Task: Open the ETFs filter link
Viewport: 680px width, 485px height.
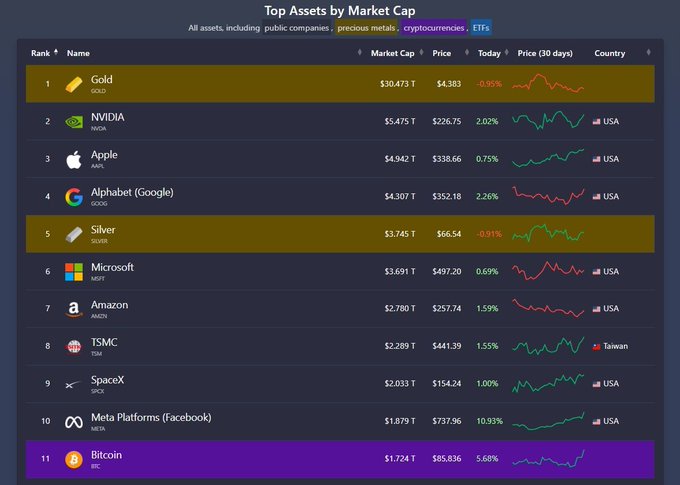Action: 481,28
